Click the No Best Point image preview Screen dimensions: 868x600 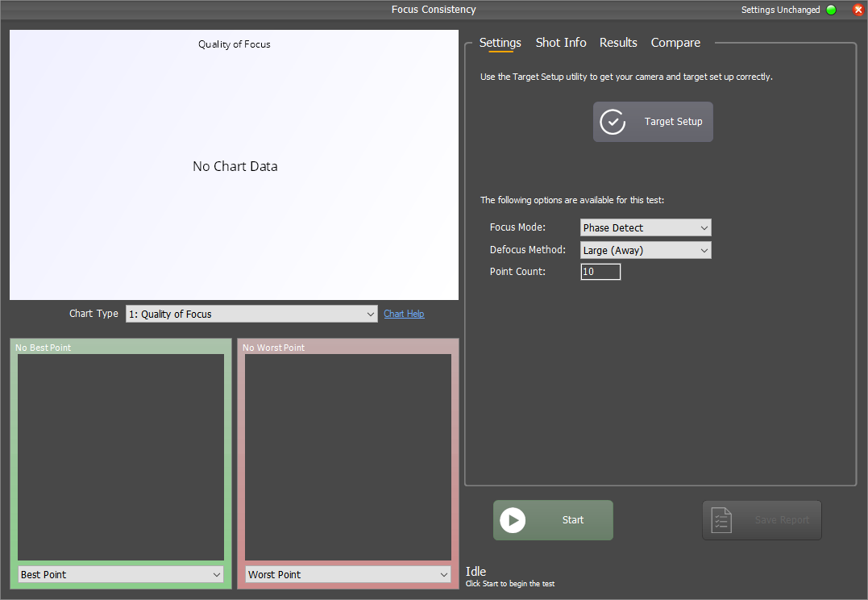[121, 457]
